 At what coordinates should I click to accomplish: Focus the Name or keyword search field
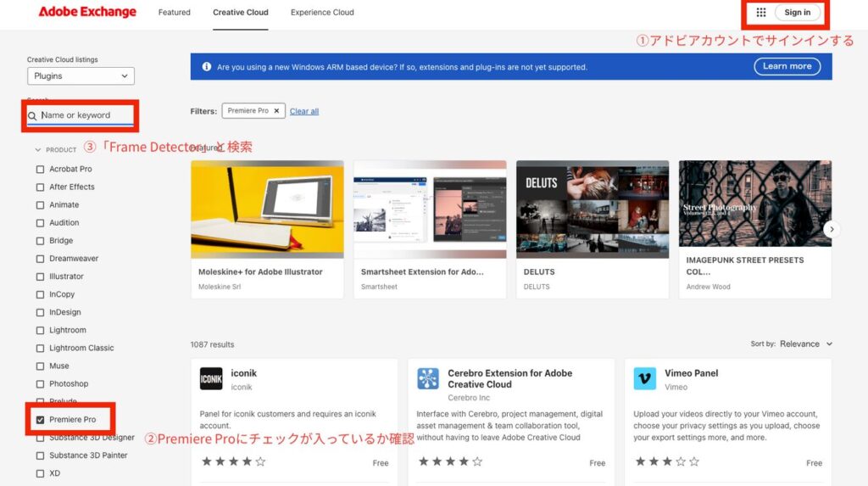click(x=81, y=115)
